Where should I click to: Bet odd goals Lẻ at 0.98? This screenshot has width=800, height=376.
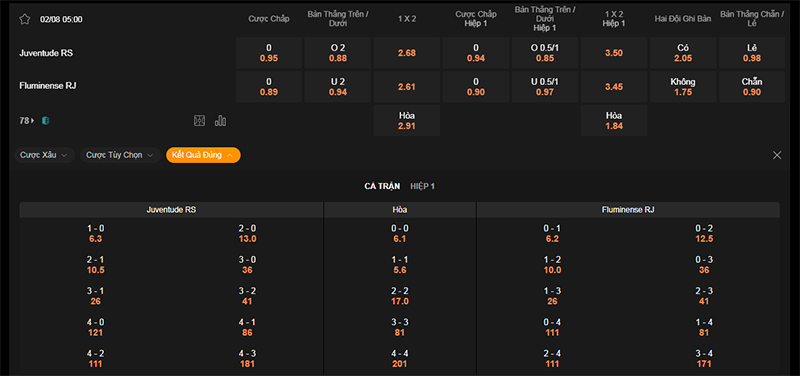pyautogui.click(x=752, y=53)
